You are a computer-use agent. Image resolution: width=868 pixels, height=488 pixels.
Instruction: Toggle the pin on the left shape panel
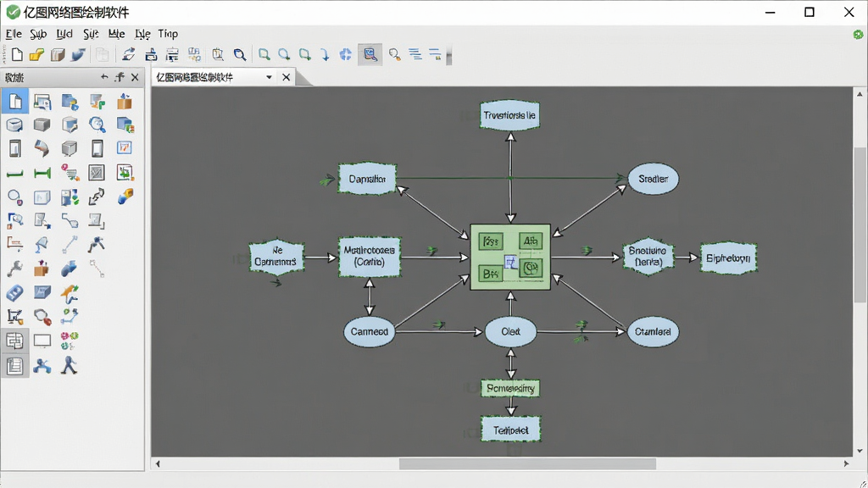tap(120, 77)
